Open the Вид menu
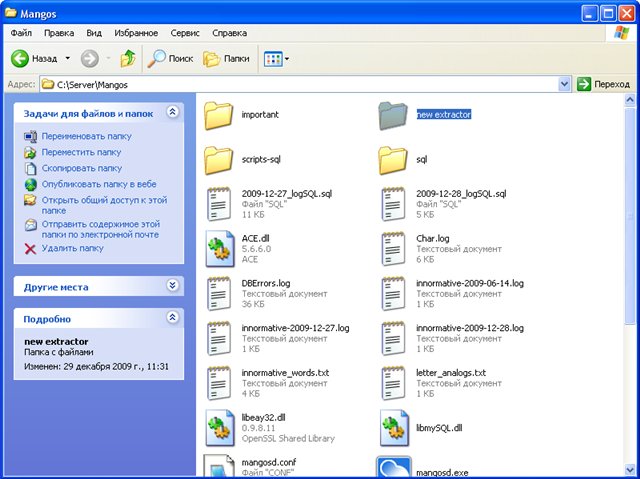The image size is (640, 479). pyautogui.click(x=94, y=33)
